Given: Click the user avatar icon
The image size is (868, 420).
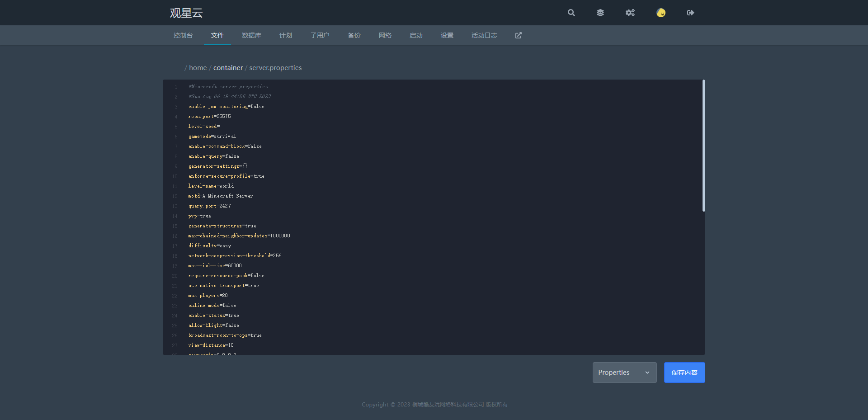Looking at the screenshot, I should pos(660,13).
